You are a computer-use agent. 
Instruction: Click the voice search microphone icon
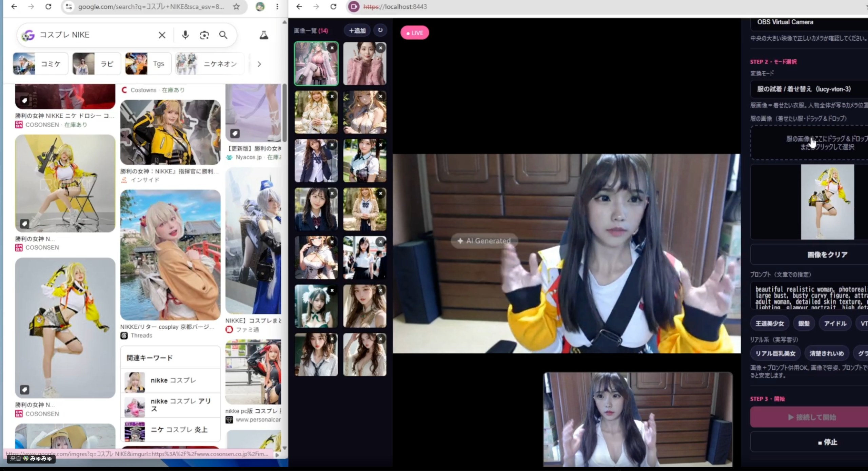pos(185,35)
